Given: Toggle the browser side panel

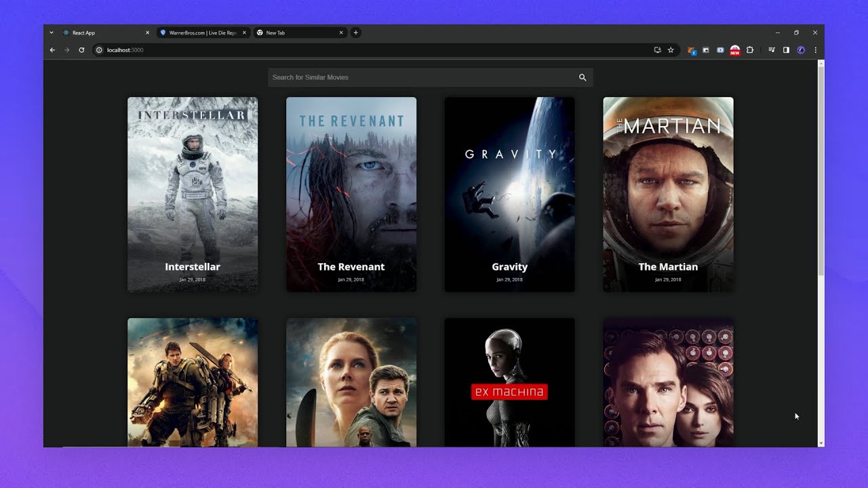Looking at the screenshot, I should click(786, 50).
